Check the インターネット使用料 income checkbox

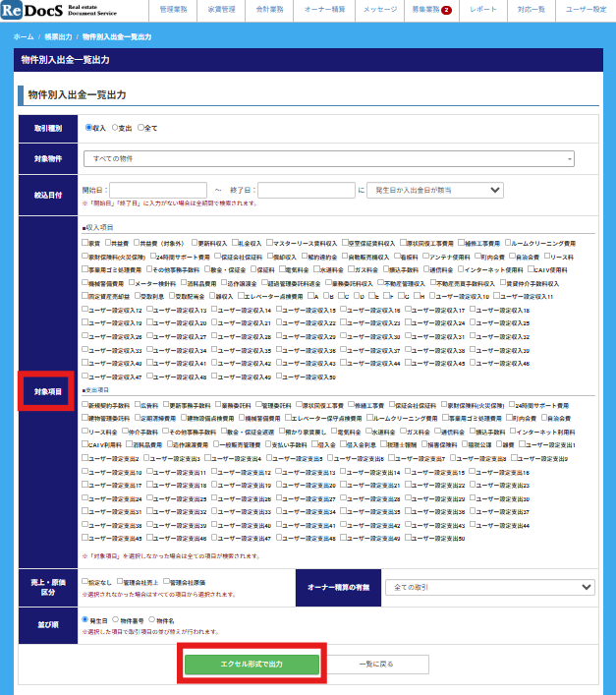(x=461, y=269)
